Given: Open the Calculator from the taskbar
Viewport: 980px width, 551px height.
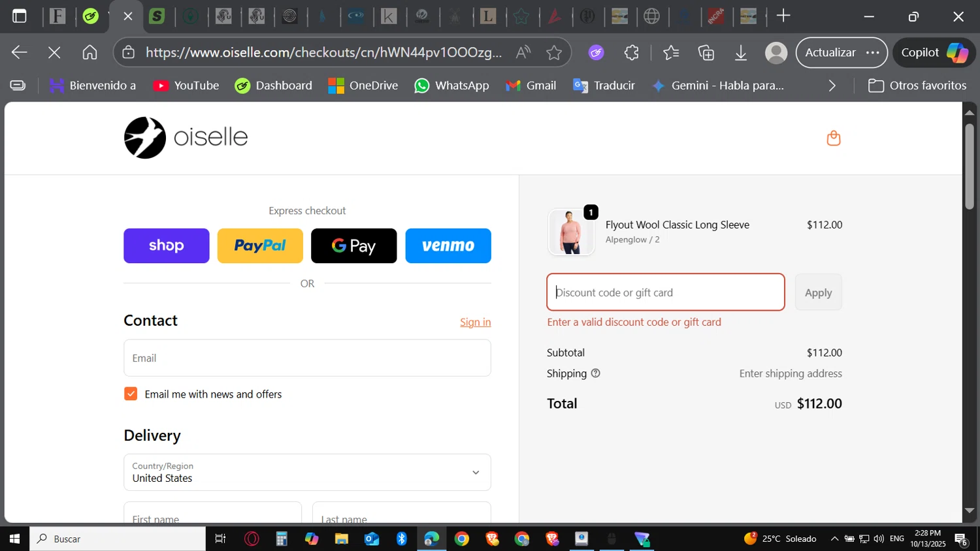Looking at the screenshot, I should point(282,539).
